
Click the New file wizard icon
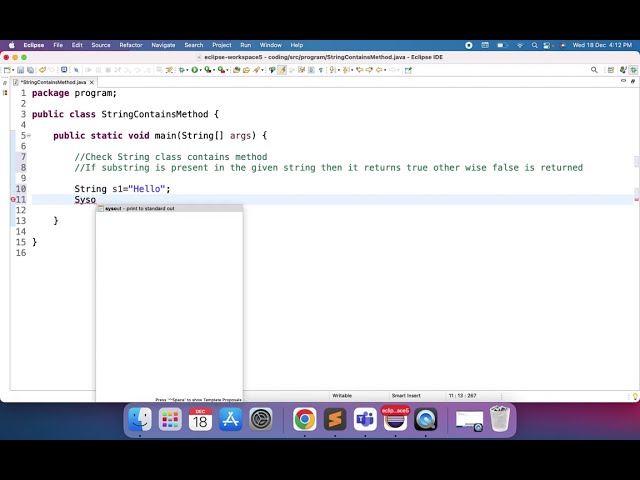(x=7, y=70)
